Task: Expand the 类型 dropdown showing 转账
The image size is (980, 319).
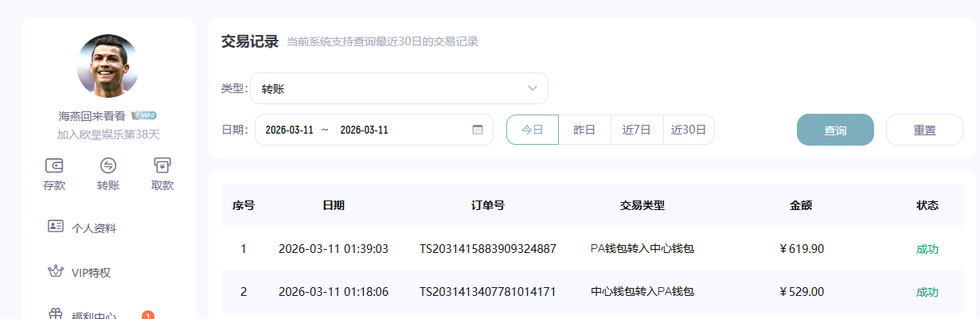Action: point(399,88)
